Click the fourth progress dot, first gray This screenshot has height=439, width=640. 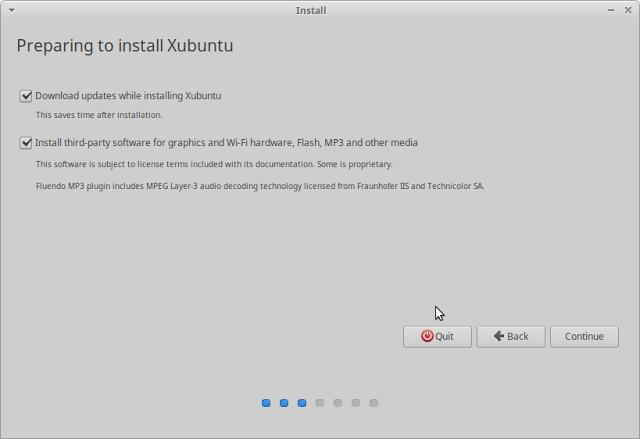coord(320,403)
